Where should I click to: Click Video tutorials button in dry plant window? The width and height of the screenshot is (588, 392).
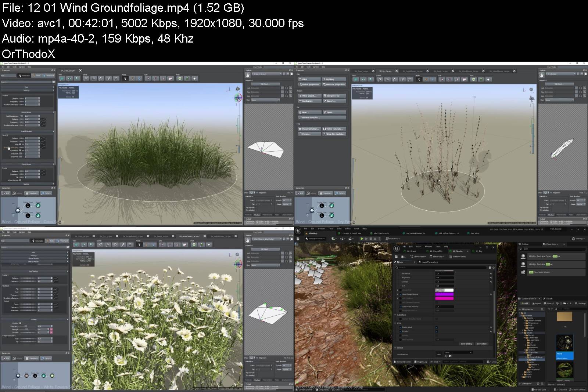334,129
